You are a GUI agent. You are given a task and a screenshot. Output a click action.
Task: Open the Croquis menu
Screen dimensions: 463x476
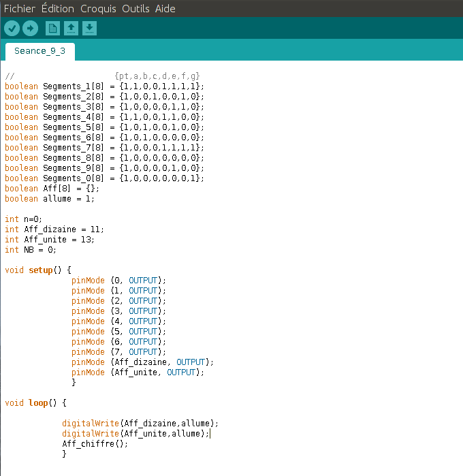click(x=98, y=9)
